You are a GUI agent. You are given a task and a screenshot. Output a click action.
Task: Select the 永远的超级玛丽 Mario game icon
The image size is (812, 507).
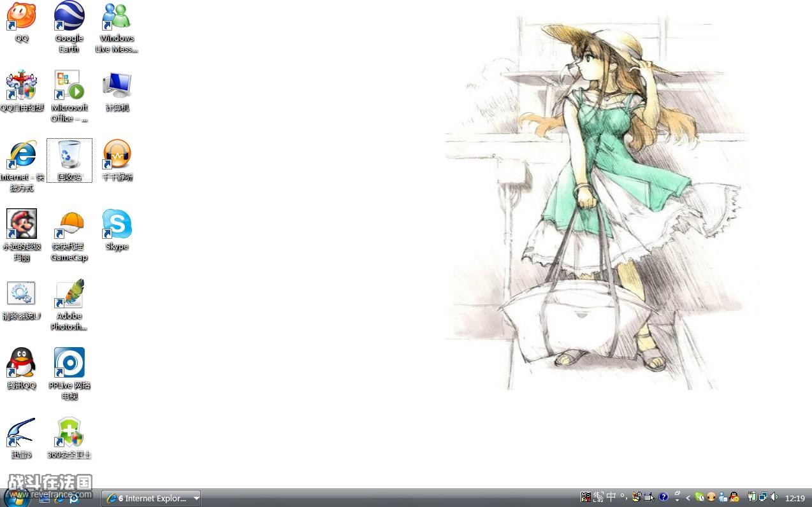click(x=22, y=235)
